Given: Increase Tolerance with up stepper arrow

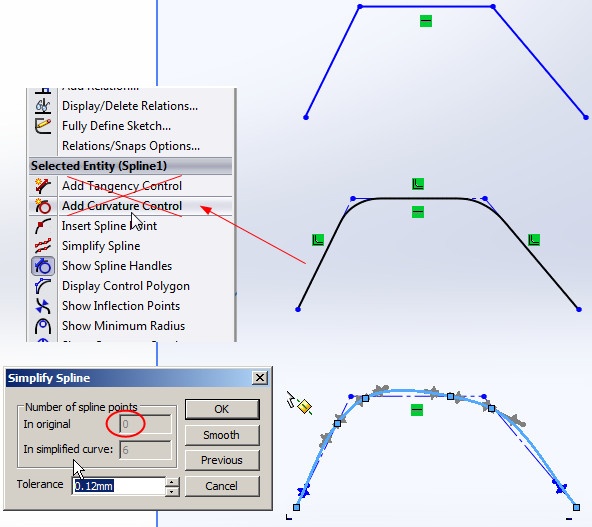Looking at the screenshot, I should (x=172, y=482).
